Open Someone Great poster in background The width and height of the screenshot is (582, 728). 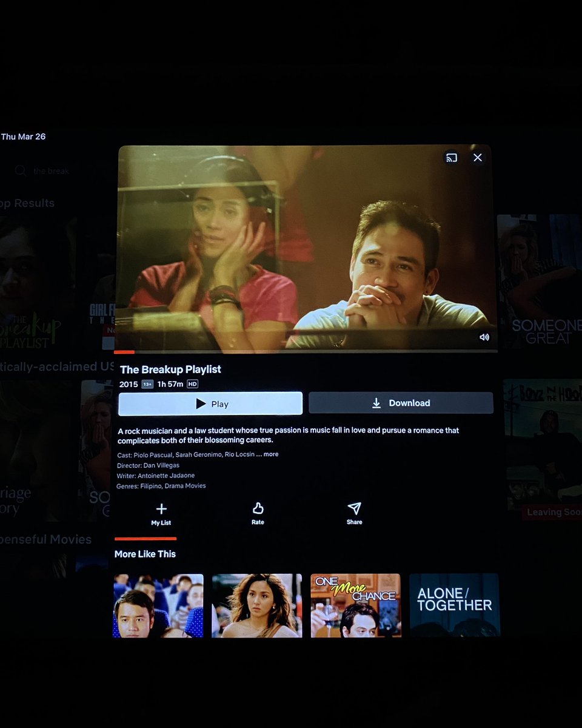tap(540, 281)
